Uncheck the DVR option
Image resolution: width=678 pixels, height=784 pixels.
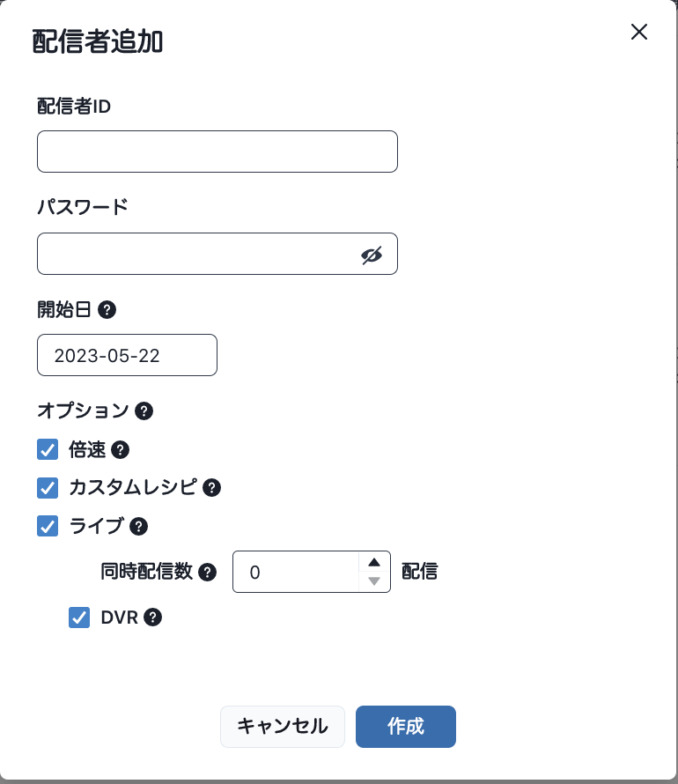click(x=79, y=618)
